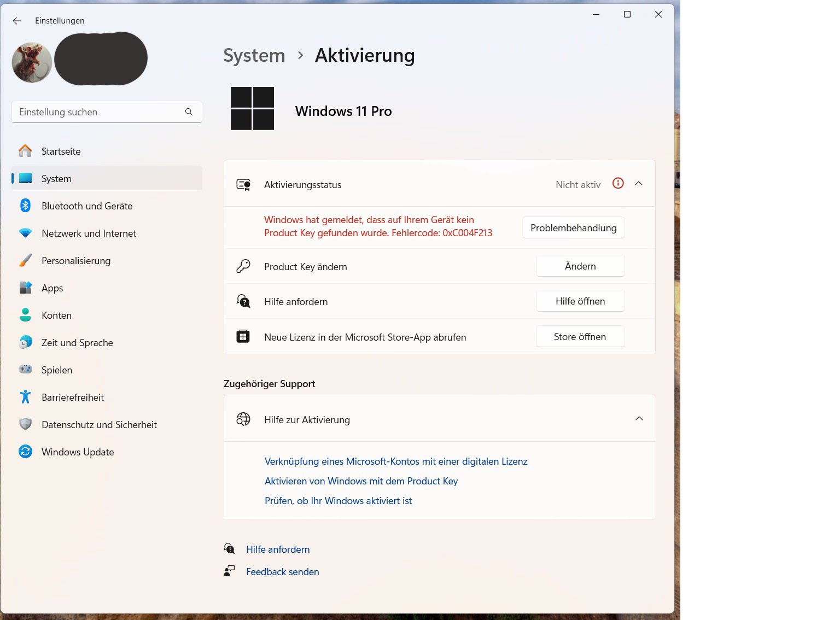Viewport: 840px width, 620px height.
Task: Click the Datenschutz shield icon
Action: pyautogui.click(x=25, y=424)
